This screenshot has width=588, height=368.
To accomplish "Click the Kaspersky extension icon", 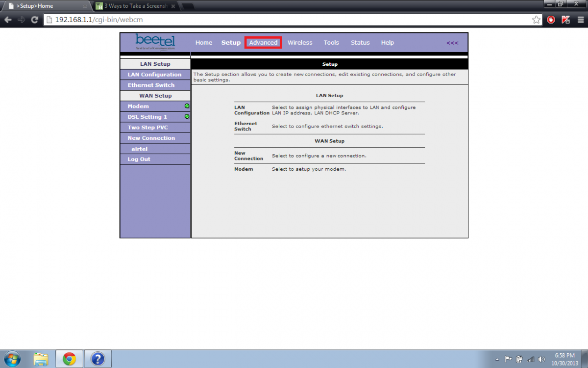I will coord(565,20).
